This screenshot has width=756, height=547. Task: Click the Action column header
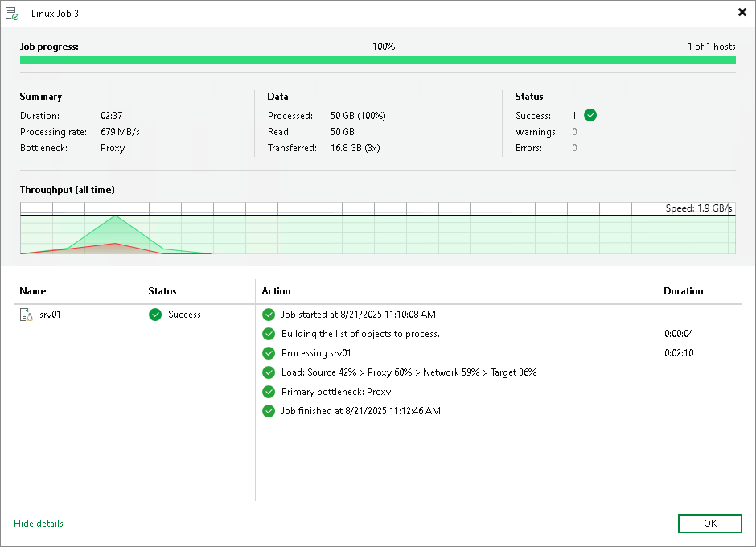(277, 291)
